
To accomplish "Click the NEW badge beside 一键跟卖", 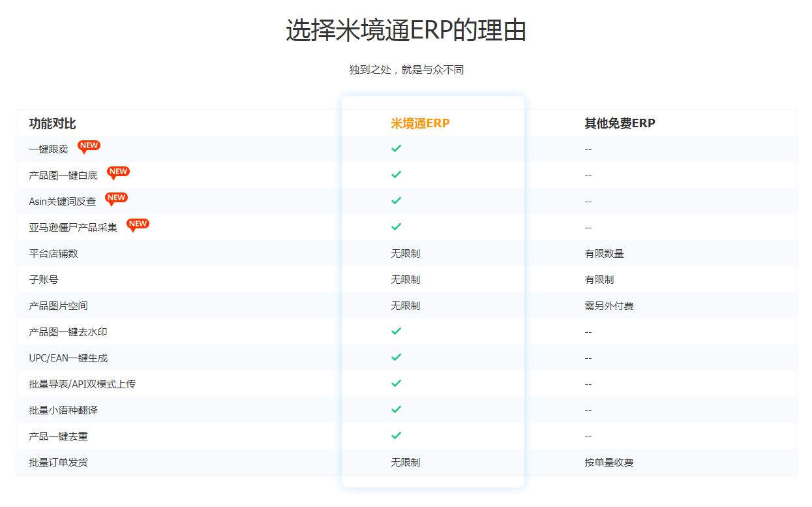I will (89, 146).
